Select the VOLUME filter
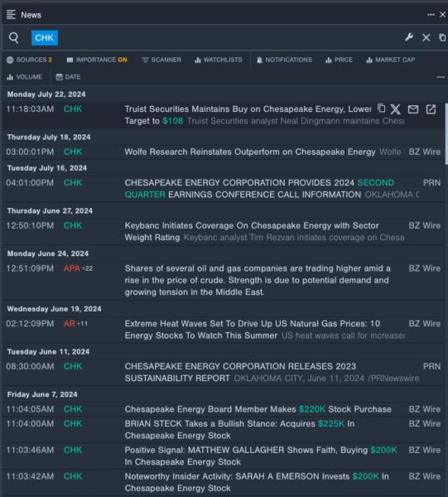The width and height of the screenshot is (448, 497). coord(24,77)
